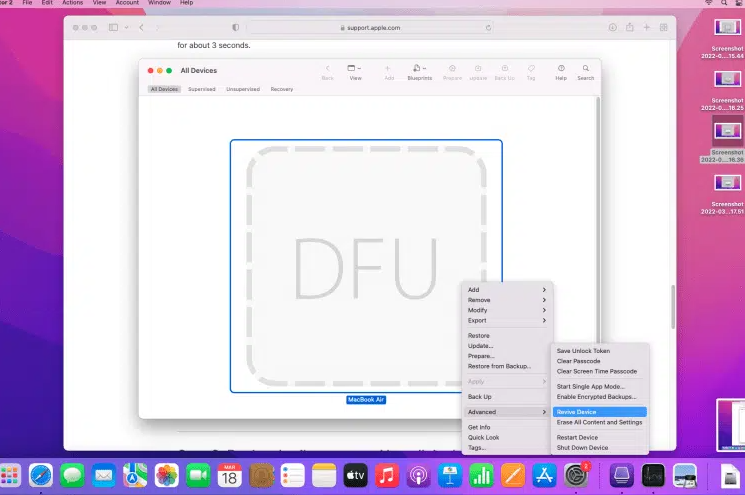Launch Safari from the Dock
Viewport: 745px width, 495px height.
[41, 474]
